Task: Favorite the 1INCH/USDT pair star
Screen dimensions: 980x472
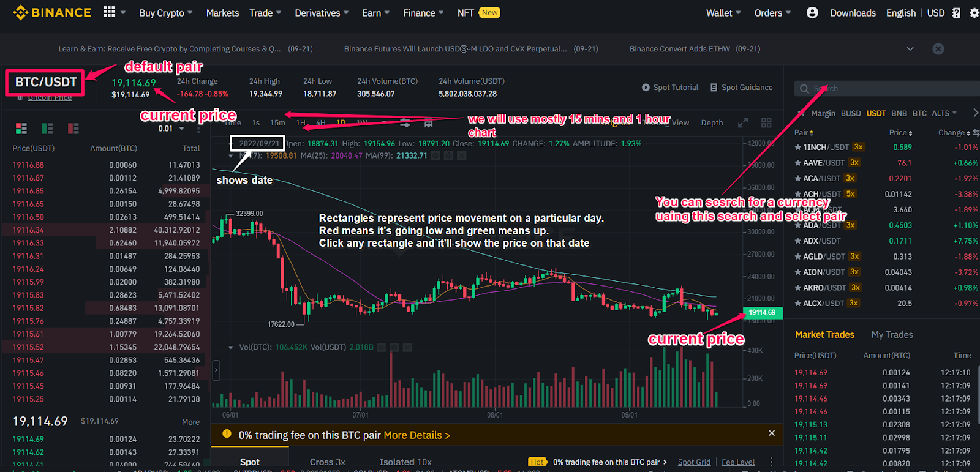Action: 797,147
